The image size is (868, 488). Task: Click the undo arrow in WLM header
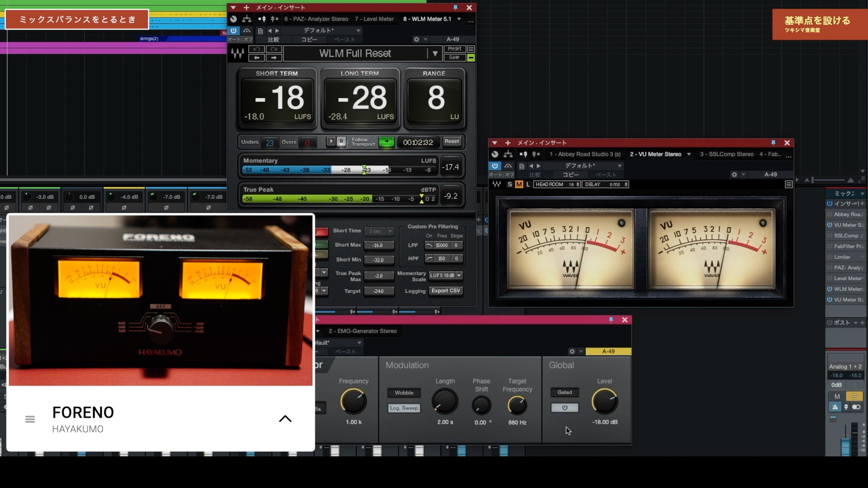(x=257, y=50)
